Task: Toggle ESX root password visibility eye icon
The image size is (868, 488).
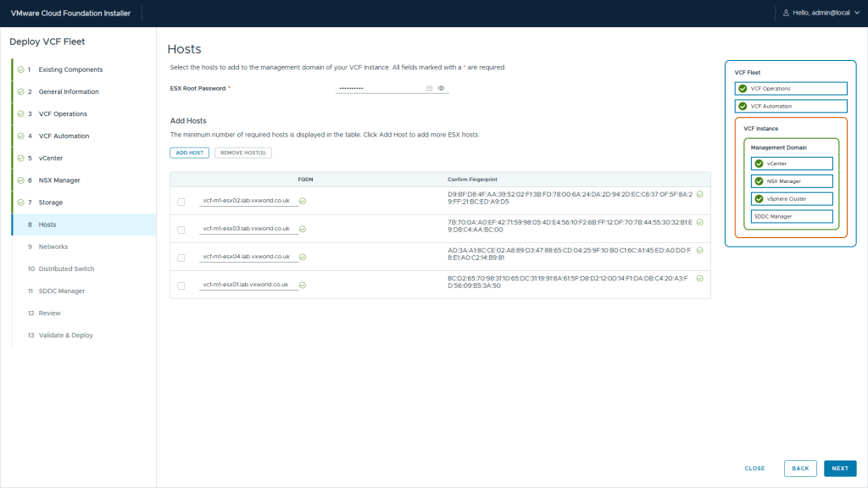Action: click(x=442, y=88)
